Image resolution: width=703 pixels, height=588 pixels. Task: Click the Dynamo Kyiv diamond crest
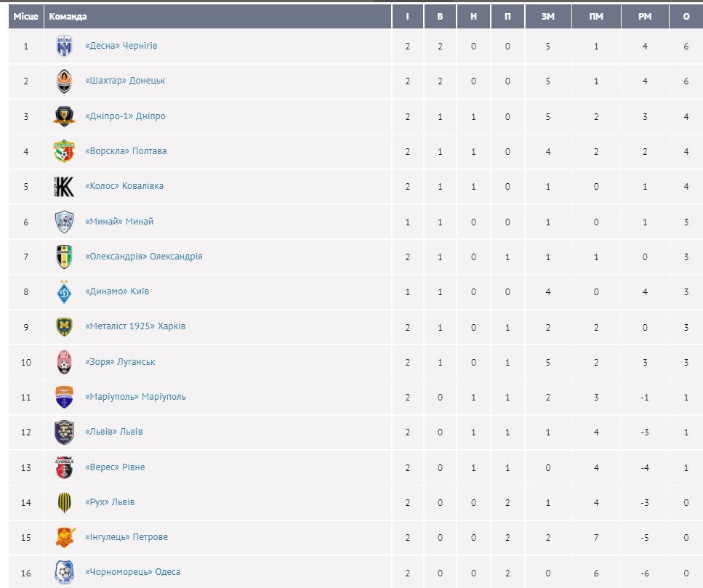click(x=65, y=292)
